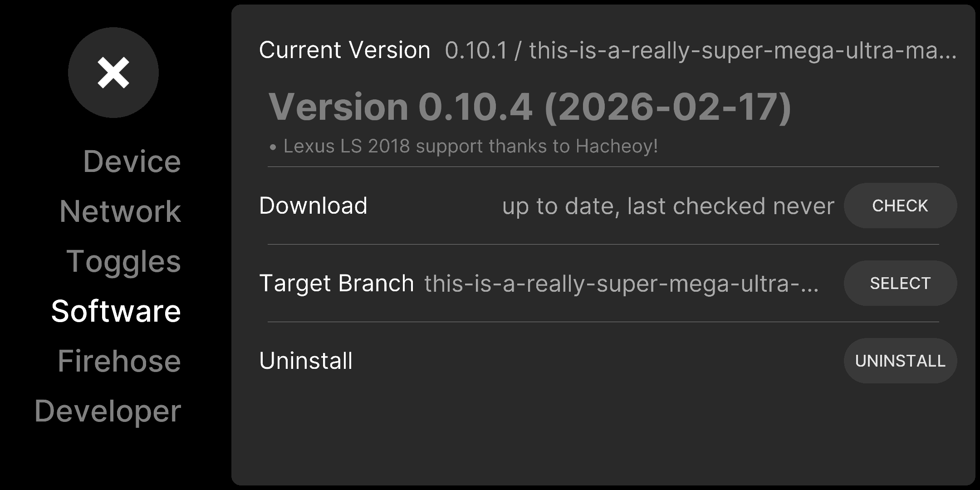This screenshot has width=980, height=490.
Task: Click the Lexus LS 2018 release note line
Action: point(464,146)
